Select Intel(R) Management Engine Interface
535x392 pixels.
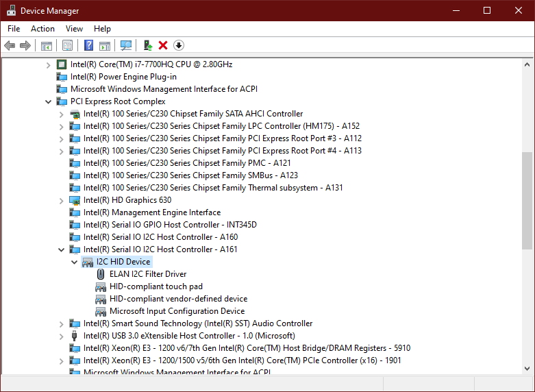coord(151,212)
